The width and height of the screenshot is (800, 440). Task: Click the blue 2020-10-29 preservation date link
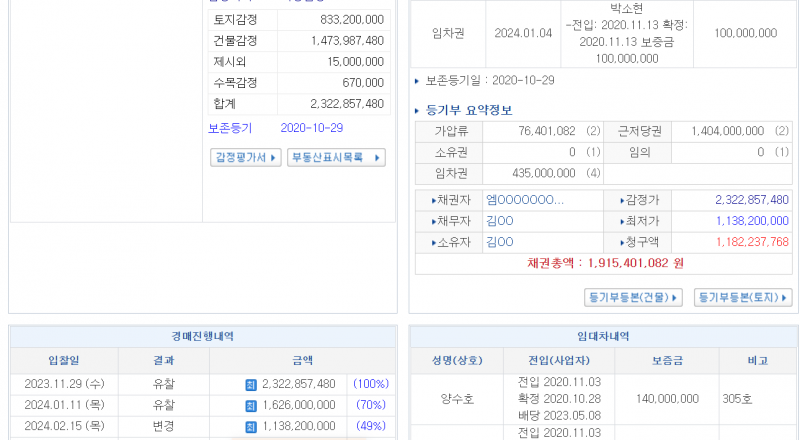[x=312, y=128]
